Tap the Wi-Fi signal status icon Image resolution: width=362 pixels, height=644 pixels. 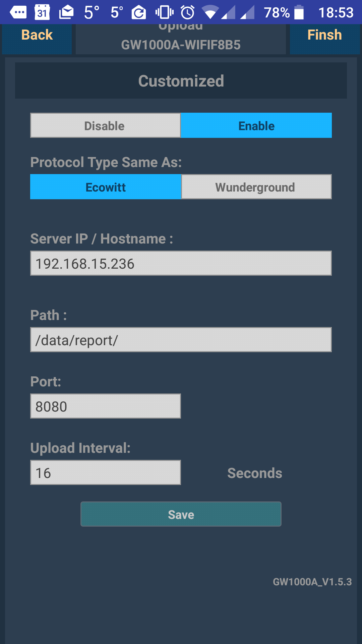pos(210,13)
